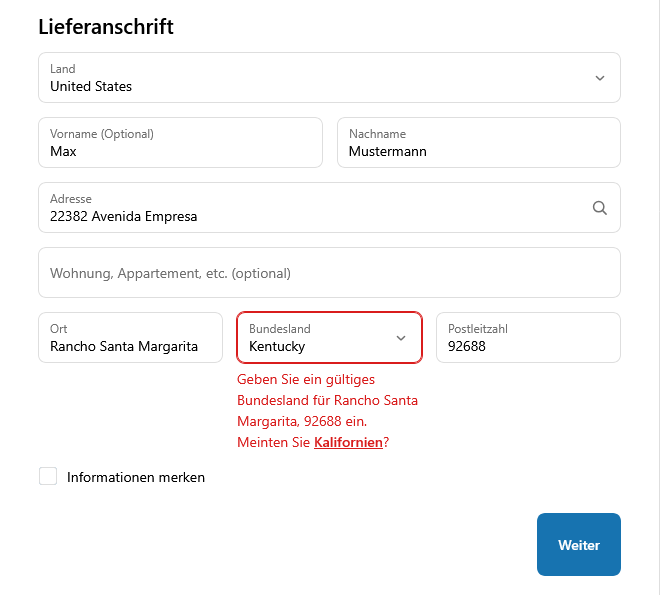Click the Lieferanschrift heading
This screenshot has width=660, height=595.
click(x=106, y=27)
